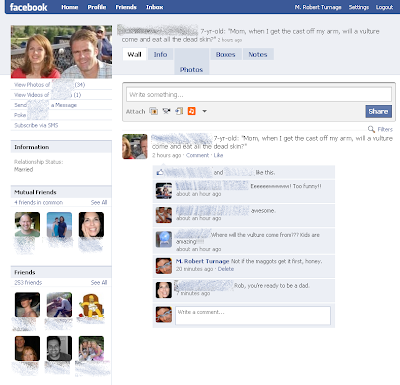
Task: Click your avatar beside Write a comment
Action: [164, 315]
